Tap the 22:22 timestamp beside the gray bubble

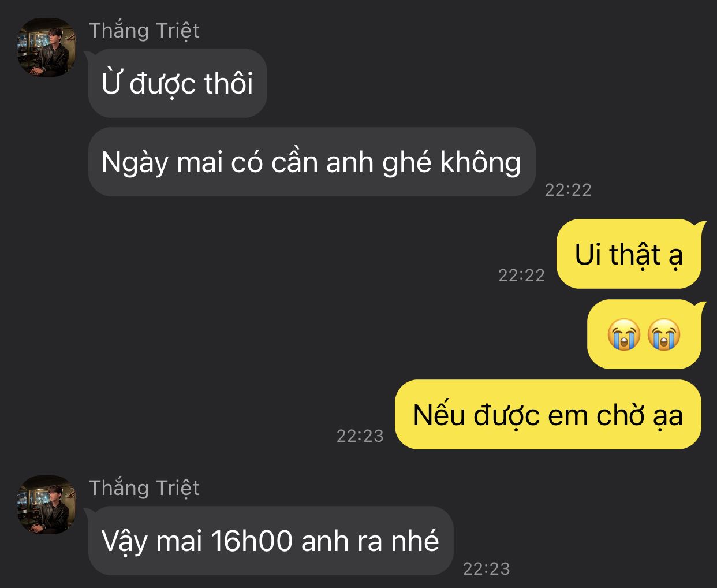point(568,190)
